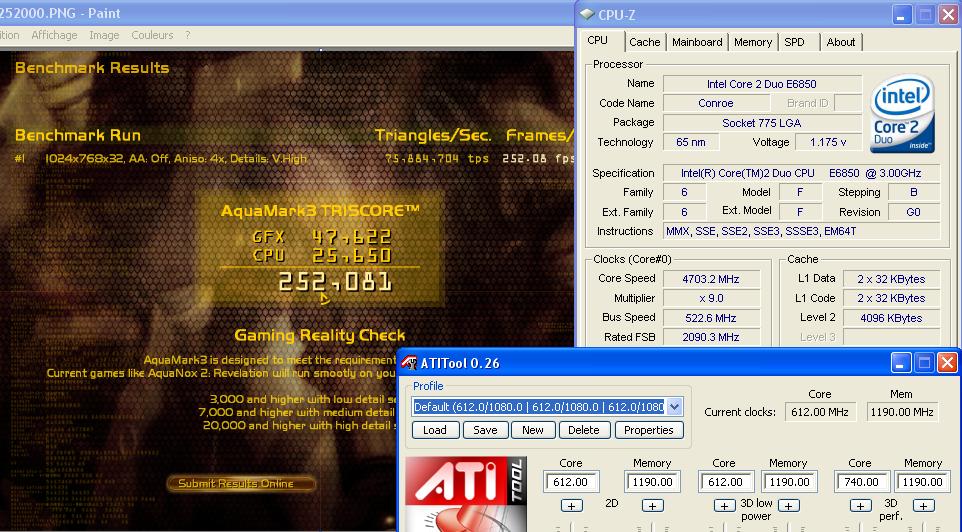This screenshot has width=962, height=532.
Task: Click the 2D Core clock field
Action: coord(571,482)
